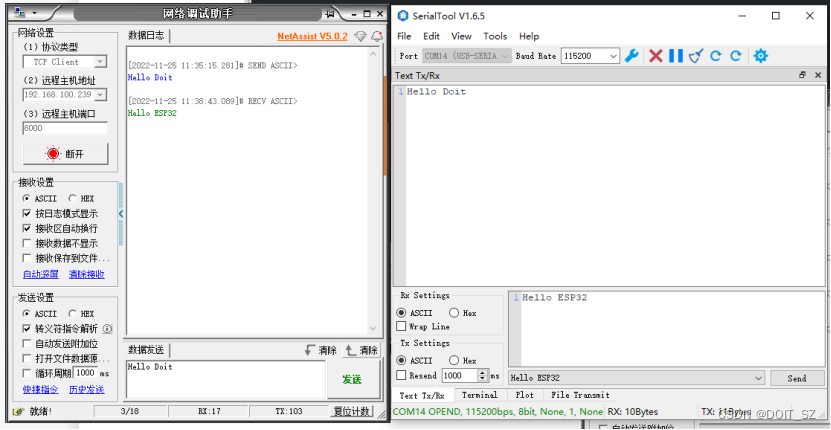
Task: Click the SerialTool app logo icon
Action: (x=403, y=16)
